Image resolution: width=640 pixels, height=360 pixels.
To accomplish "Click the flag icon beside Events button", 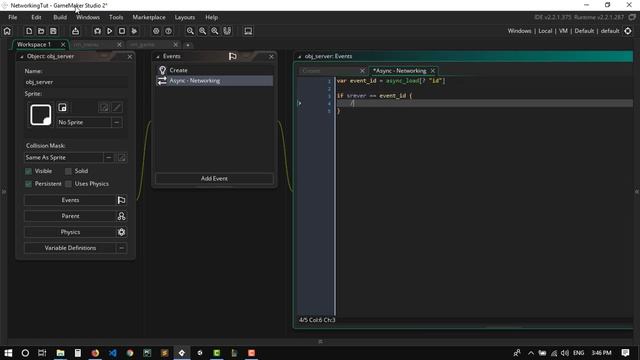I will point(121,200).
